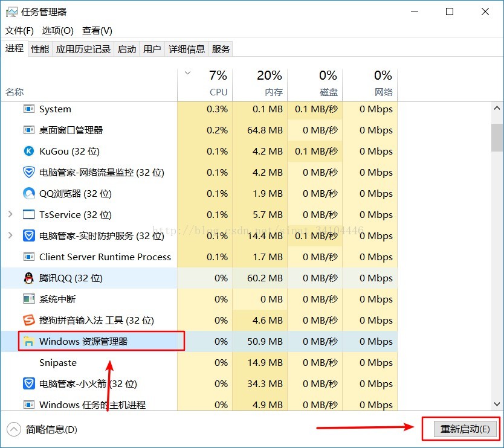Select the 系统中断 process name
The width and height of the screenshot is (504, 448).
pyautogui.click(x=57, y=299)
